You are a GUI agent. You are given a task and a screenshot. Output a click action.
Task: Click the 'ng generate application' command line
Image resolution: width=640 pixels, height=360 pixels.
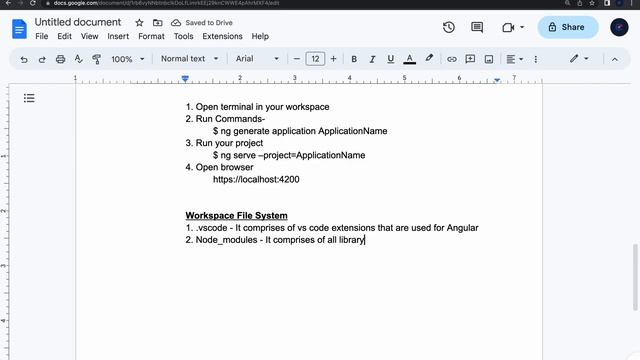(300, 131)
